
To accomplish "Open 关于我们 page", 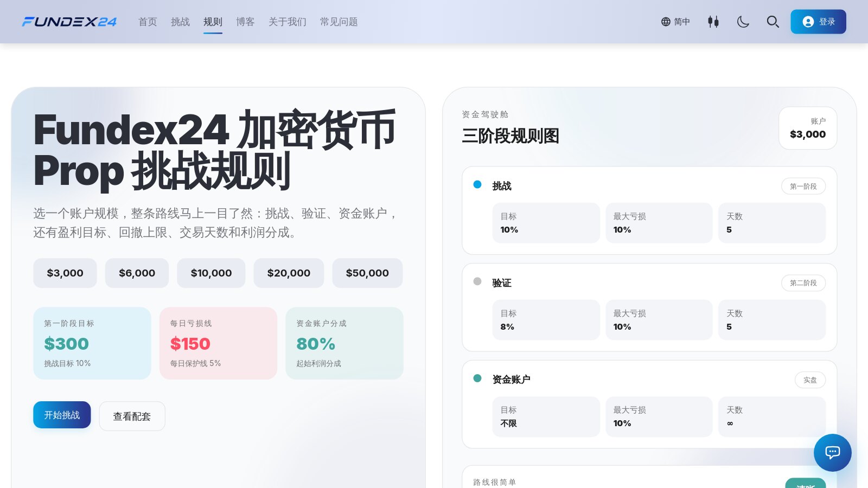I will click(288, 22).
